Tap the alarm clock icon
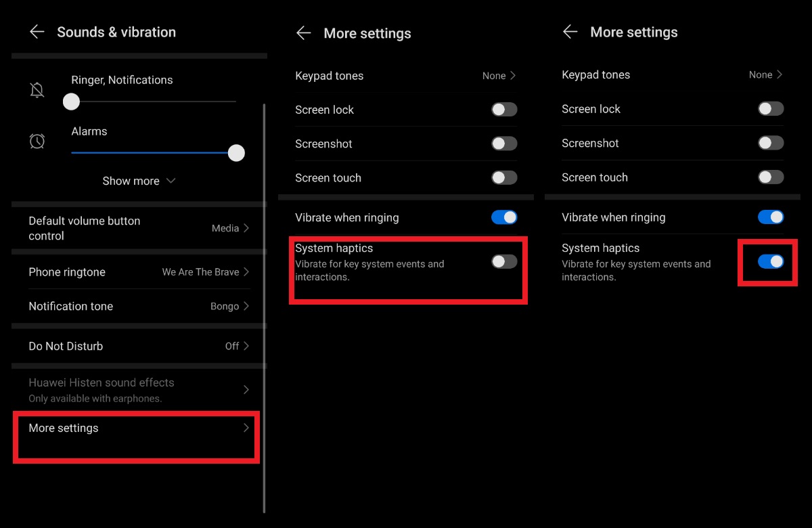The image size is (812, 528). 37,141
